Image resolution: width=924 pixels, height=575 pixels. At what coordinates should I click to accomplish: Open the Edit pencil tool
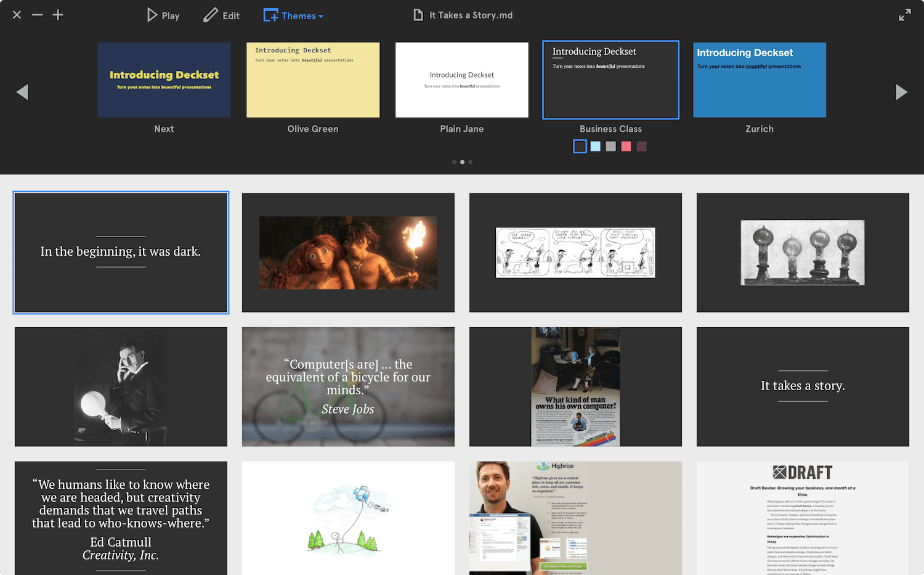coord(222,15)
